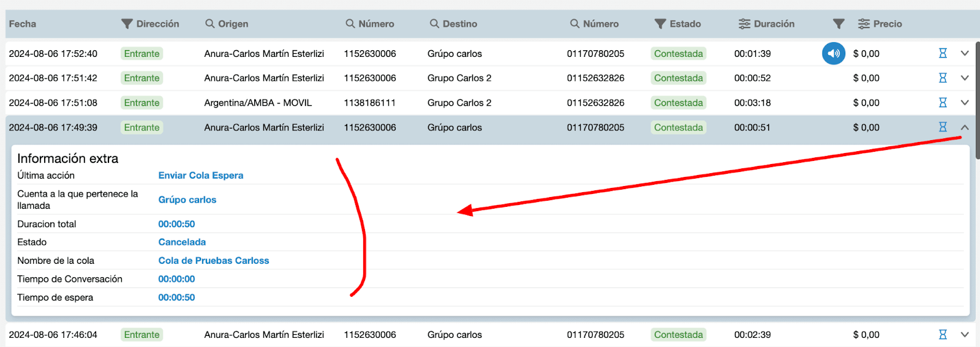The width and height of the screenshot is (980, 347).
Task: Sort the table by Fecha column header
Action: pos(23,24)
